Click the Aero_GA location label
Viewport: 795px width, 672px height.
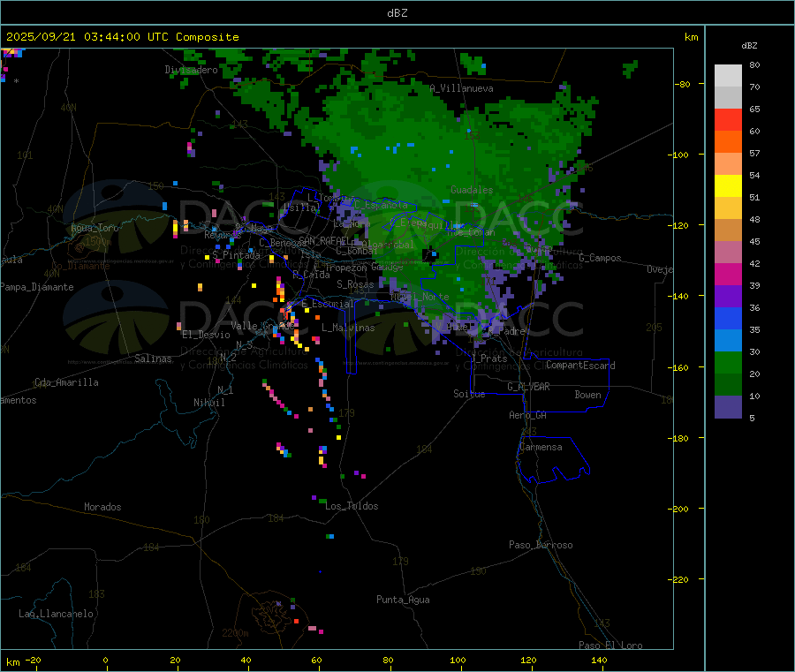[527, 415]
